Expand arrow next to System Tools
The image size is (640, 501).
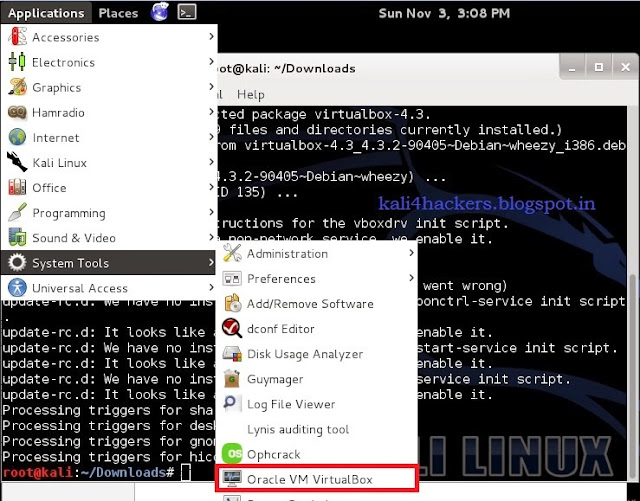pos(211,262)
